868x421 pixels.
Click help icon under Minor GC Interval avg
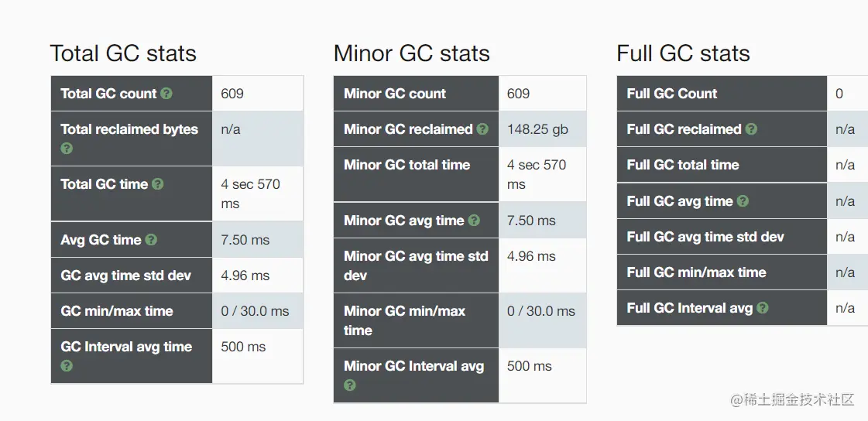(x=350, y=385)
